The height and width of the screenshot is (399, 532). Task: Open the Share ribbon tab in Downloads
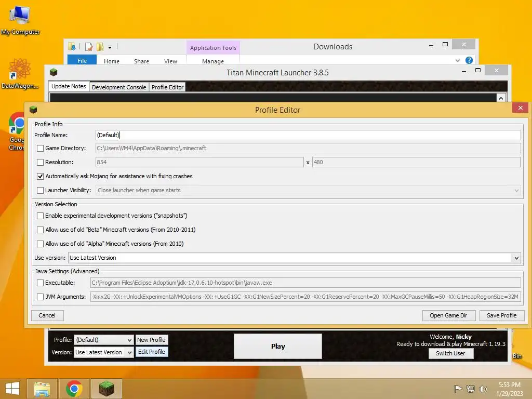click(x=141, y=61)
